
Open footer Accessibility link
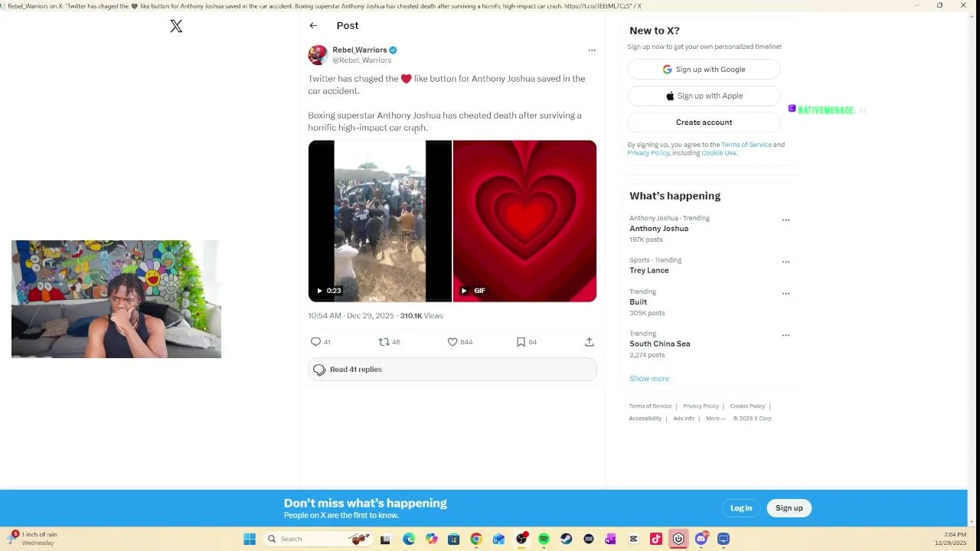point(645,419)
